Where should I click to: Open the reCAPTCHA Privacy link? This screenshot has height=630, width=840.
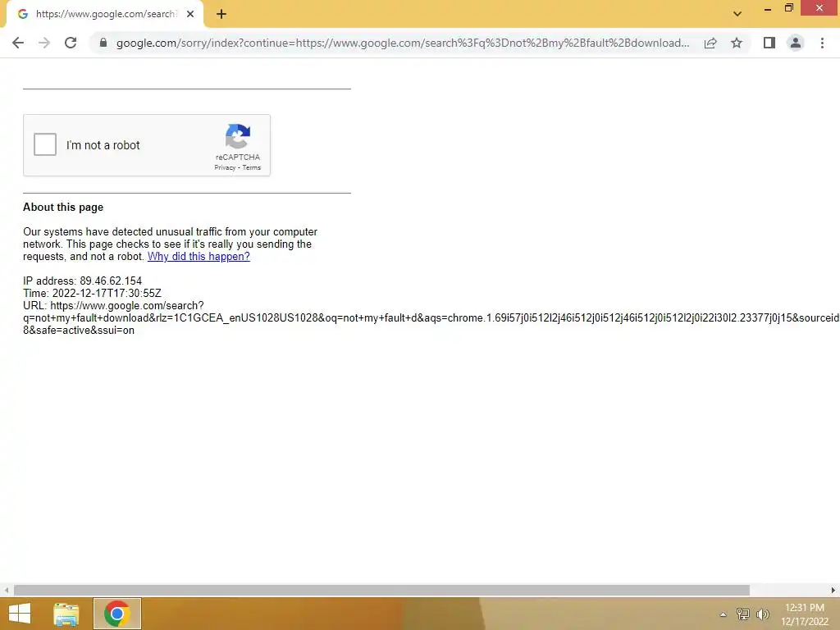click(x=225, y=167)
